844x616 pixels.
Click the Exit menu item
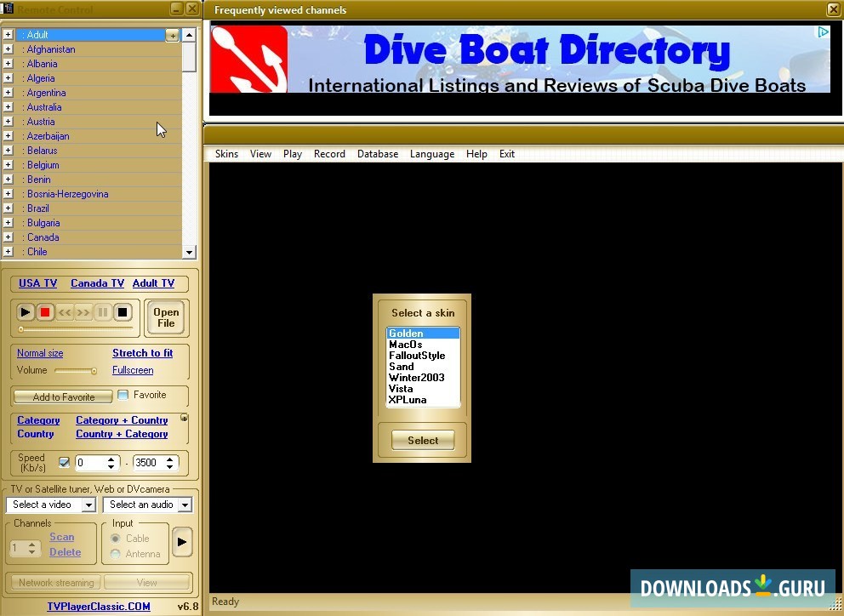(x=507, y=154)
